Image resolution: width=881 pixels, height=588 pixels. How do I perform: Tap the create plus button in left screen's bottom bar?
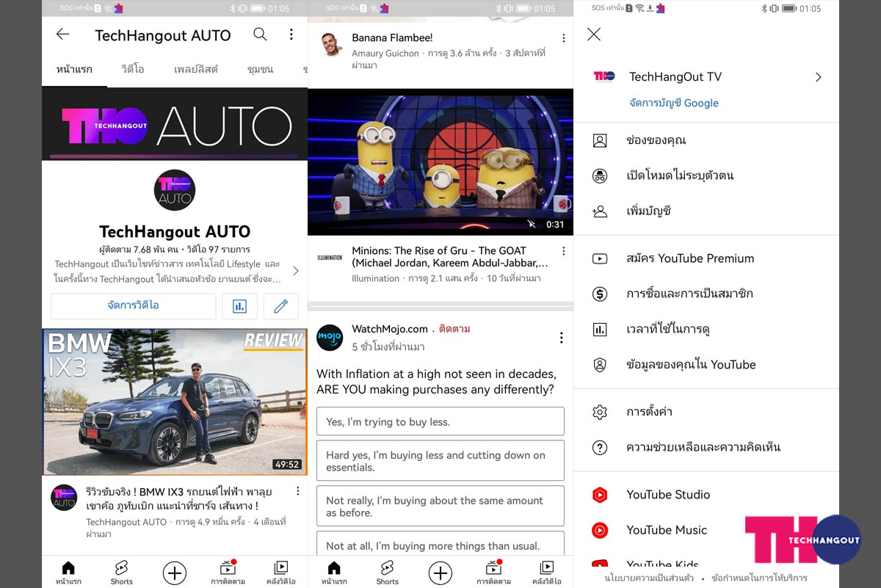175,573
